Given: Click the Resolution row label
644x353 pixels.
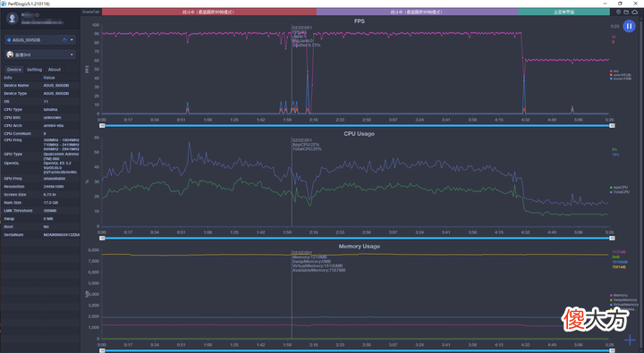Looking at the screenshot, I should point(14,187).
